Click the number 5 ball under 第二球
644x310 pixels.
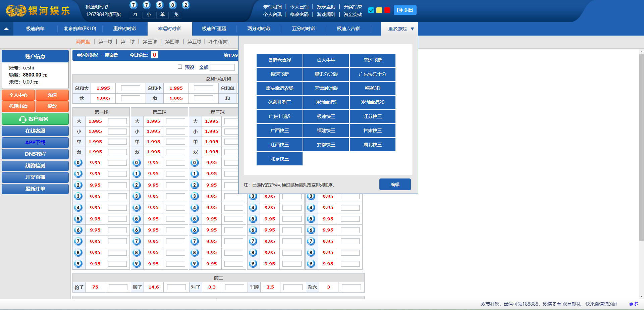[x=137, y=219]
